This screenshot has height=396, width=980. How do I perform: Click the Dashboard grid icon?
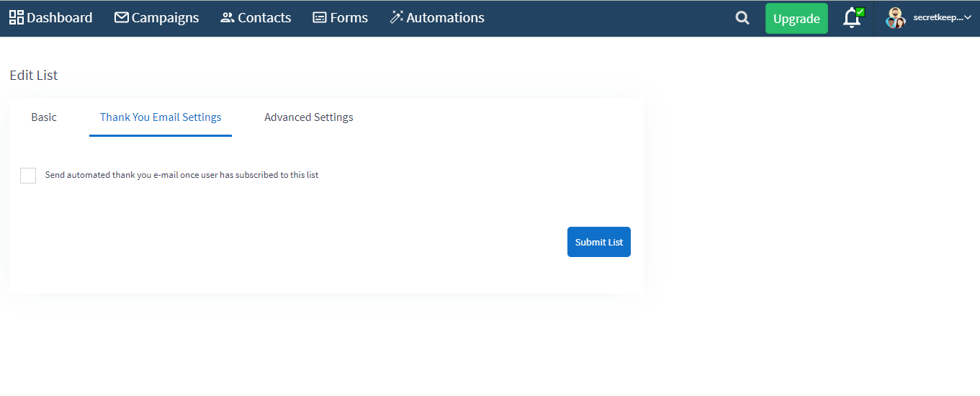tap(17, 17)
